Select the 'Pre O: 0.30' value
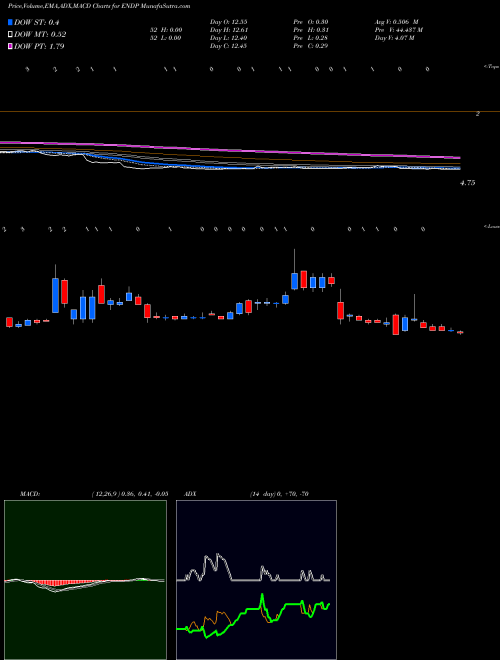 tap(311, 22)
